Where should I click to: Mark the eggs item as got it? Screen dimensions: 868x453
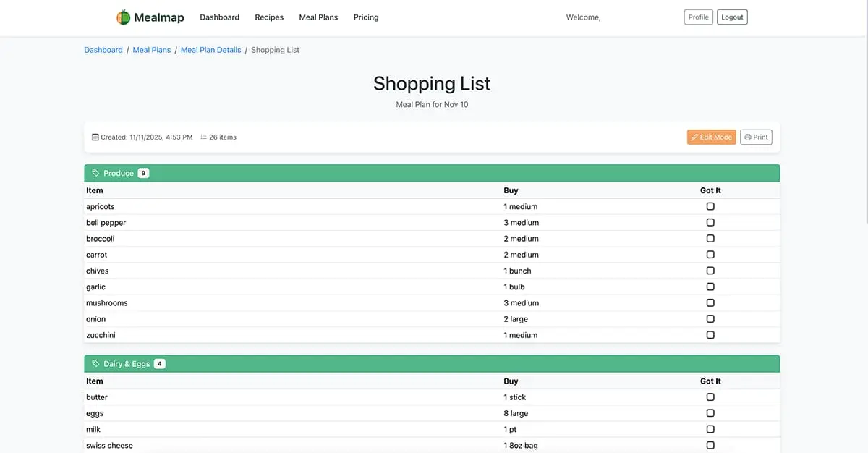(710, 412)
